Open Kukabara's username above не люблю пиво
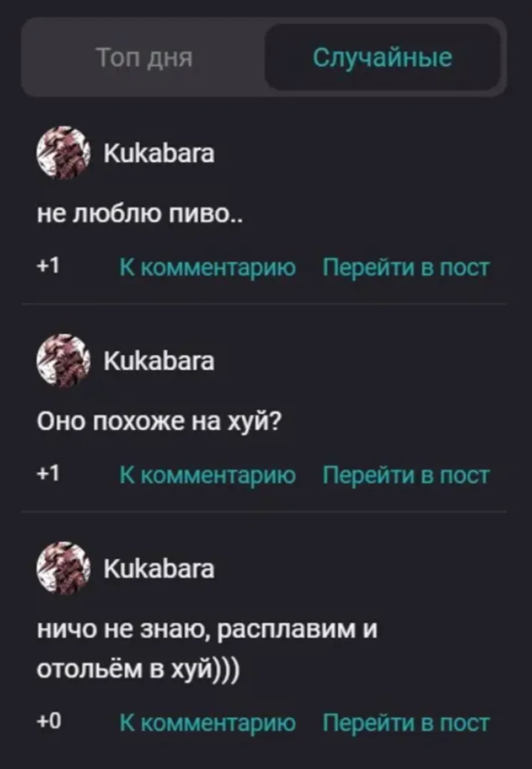This screenshot has height=769, width=532. 159,153
